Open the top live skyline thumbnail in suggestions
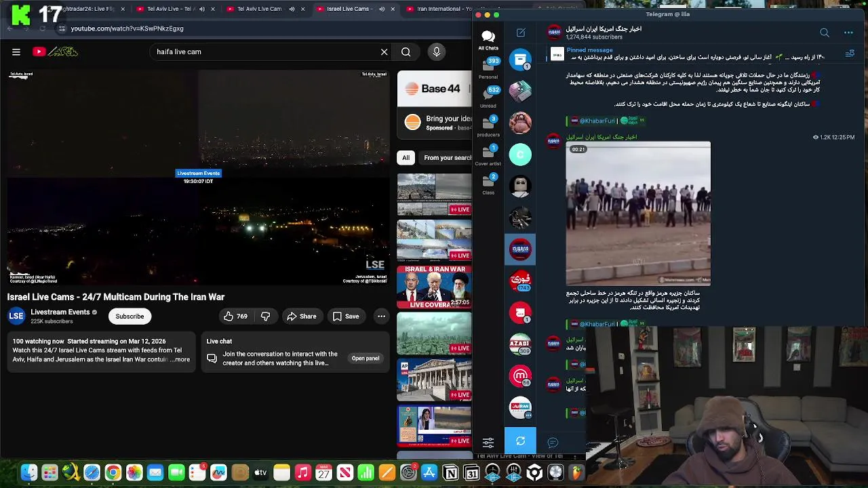868x488 pixels. tap(434, 195)
